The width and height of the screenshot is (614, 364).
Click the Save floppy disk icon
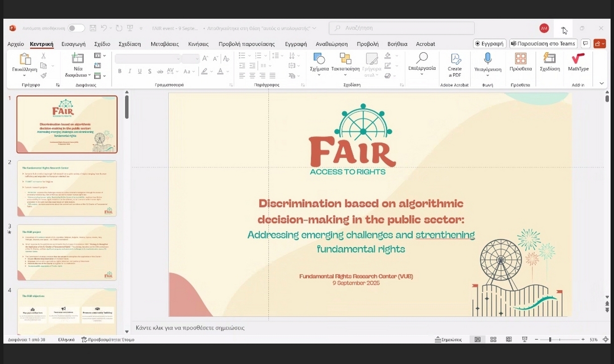click(x=93, y=28)
